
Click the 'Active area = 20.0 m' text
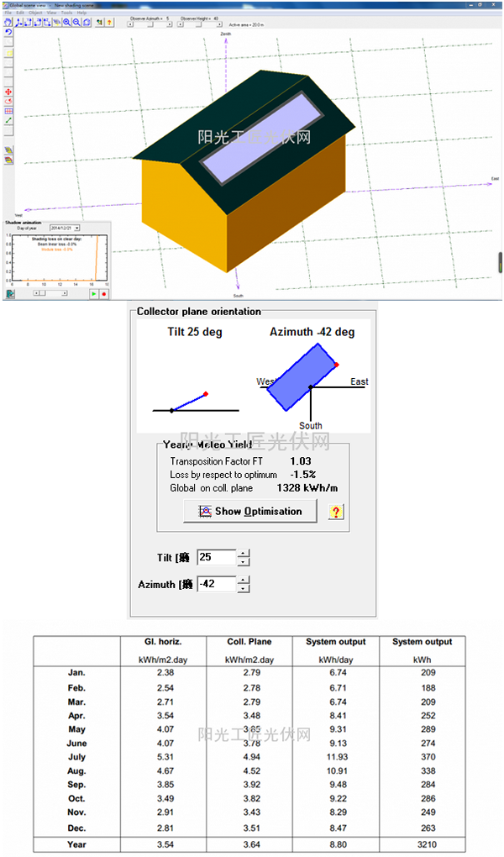pyautogui.click(x=246, y=25)
